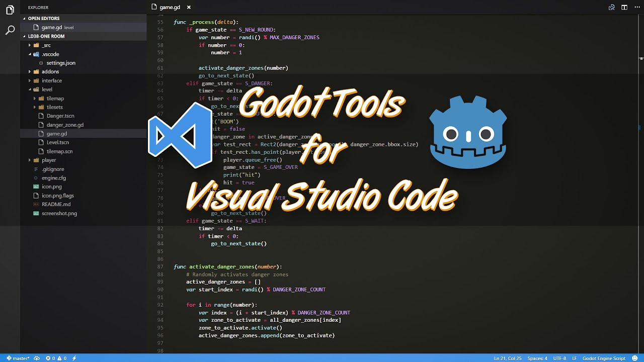Screen dimensions: 644x362
Task: Click the settings.json braces file icon
Action: pyautogui.click(x=41, y=63)
